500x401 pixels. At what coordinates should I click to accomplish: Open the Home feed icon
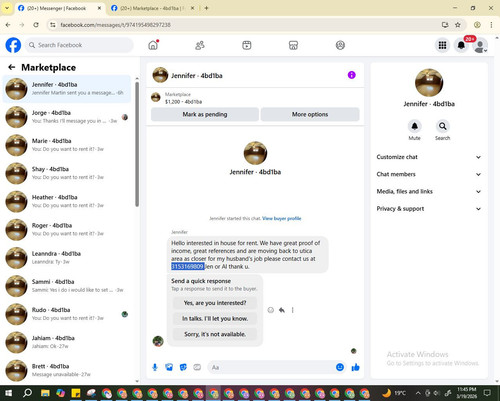pos(153,45)
